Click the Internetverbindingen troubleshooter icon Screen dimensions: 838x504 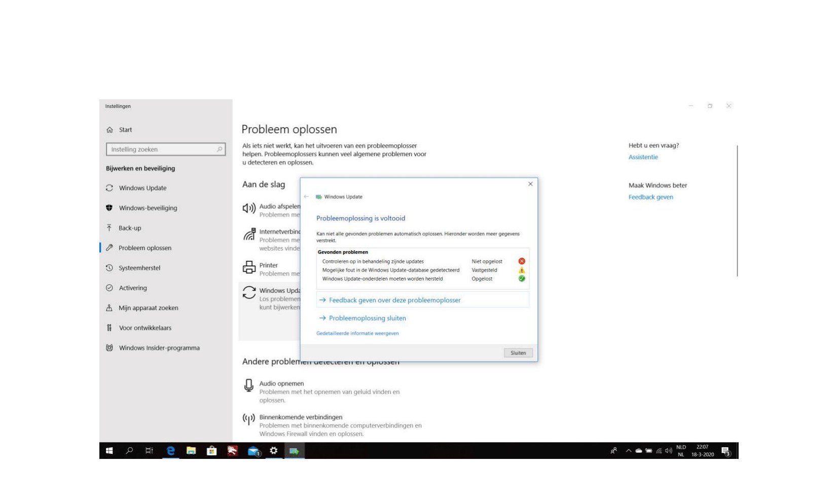(x=249, y=234)
